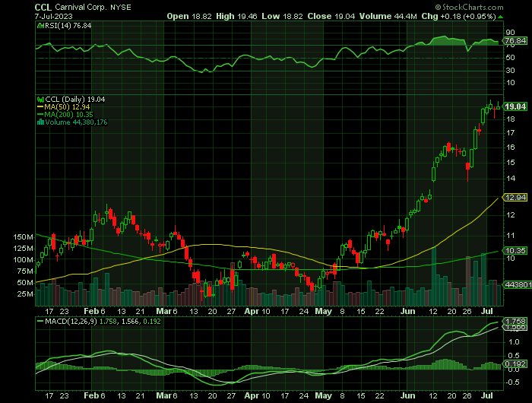Click the High 19.46 value
This screenshot has width=532, height=403.
[236, 16]
